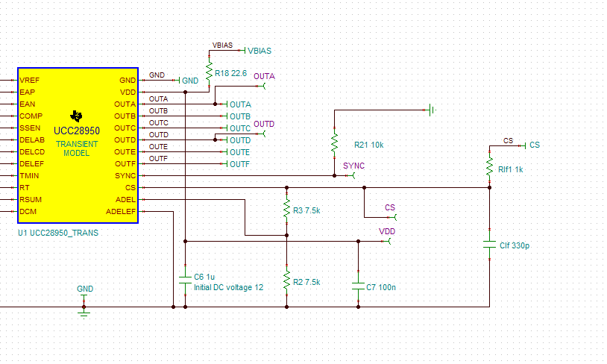
Task: Click the SYNC pin label inside chip
Action: (125, 176)
